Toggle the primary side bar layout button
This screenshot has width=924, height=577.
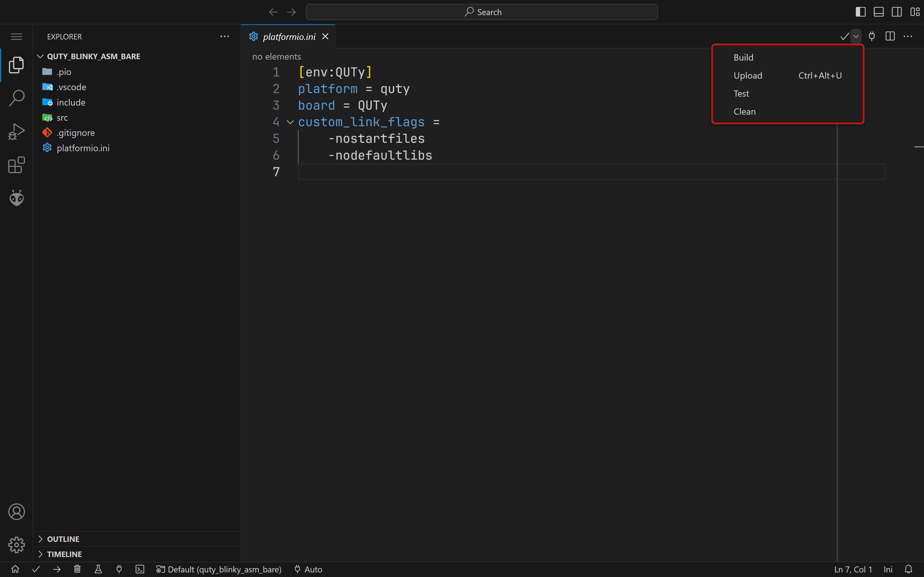click(860, 12)
